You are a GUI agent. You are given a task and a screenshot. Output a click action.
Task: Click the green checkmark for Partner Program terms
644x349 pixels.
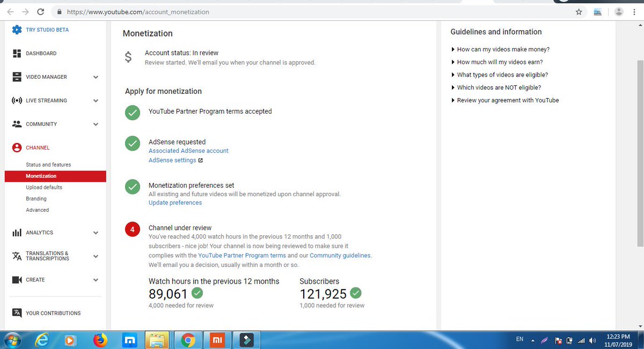[x=132, y=113]
